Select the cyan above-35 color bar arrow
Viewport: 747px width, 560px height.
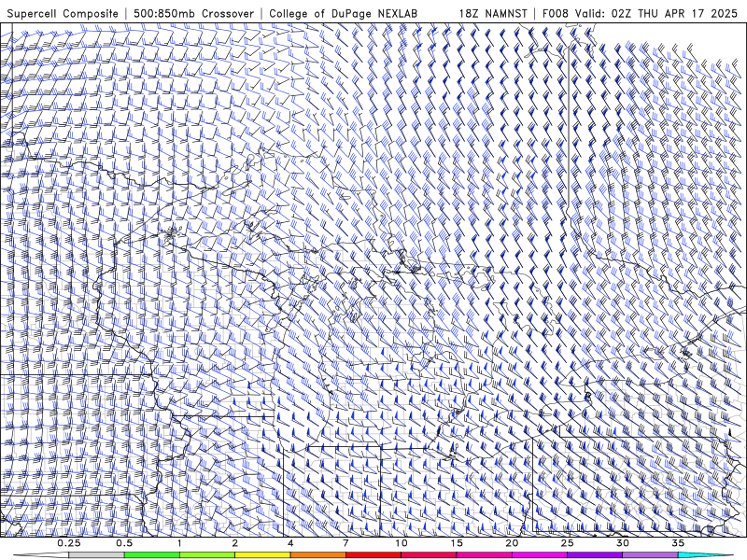tap(706, 555)
